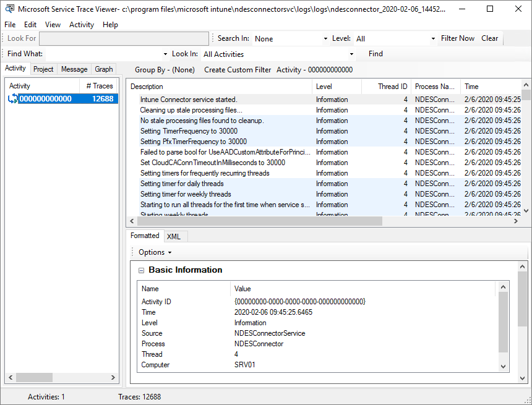Click the trace list horizontal scrollbar thumb
Image resolution: width=532 pixels, height=405 pixels.
260,221
